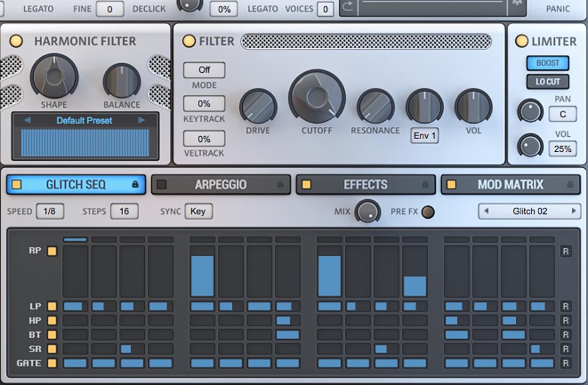
Task: Click the limiter VOL knob
Action: (530, 146)
